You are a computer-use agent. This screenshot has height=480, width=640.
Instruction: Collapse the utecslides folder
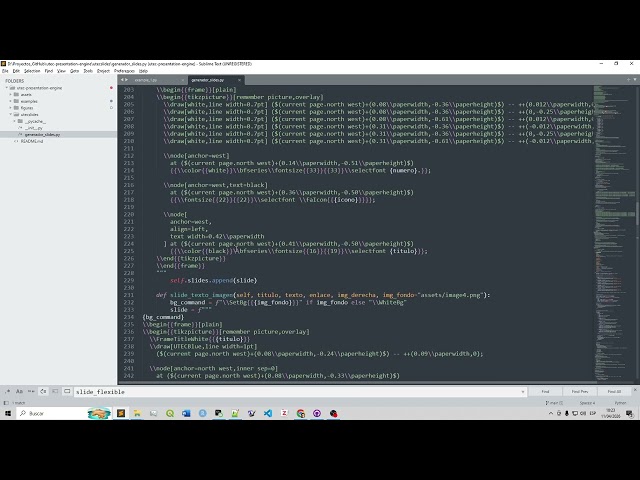[11, 114]
